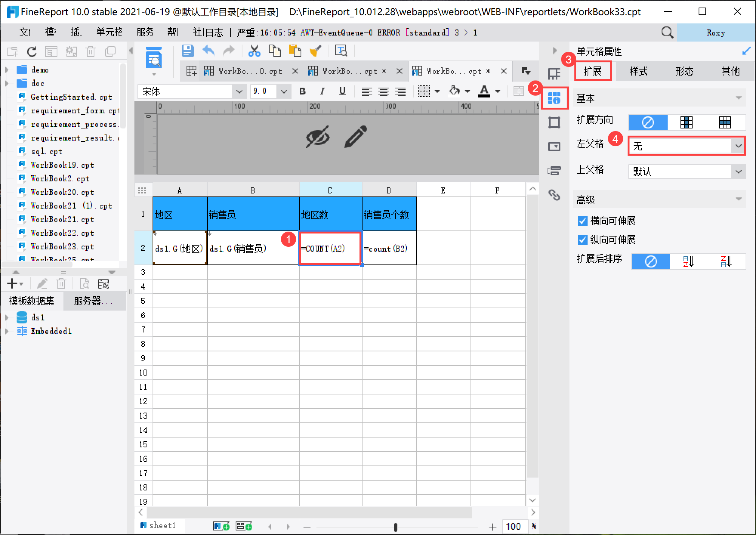Click the format painter brush icon
This screenshot has height=535, width=756.
point(315,51)
